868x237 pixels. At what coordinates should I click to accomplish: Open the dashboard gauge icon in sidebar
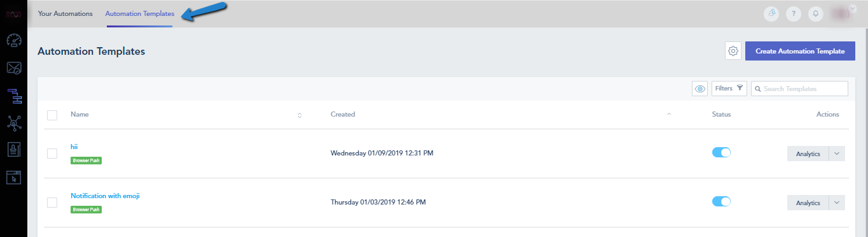13,41
